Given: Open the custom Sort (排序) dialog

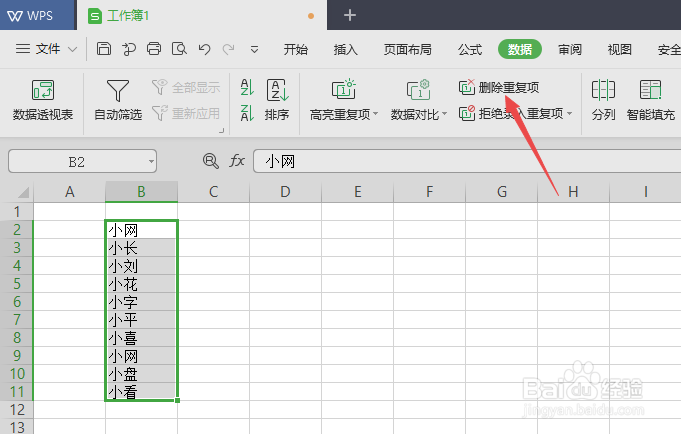Looking at the screenshot, I should pos(277,100).
